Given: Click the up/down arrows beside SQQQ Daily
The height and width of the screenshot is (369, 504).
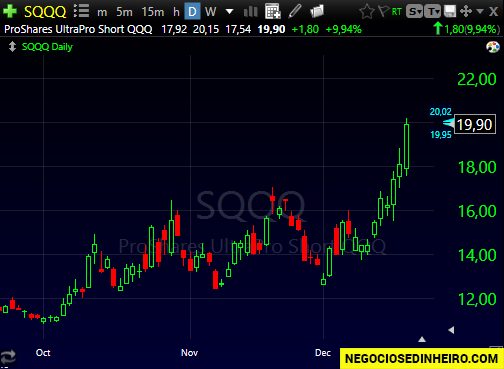Looking at the screenshot, I should point(12,47).
